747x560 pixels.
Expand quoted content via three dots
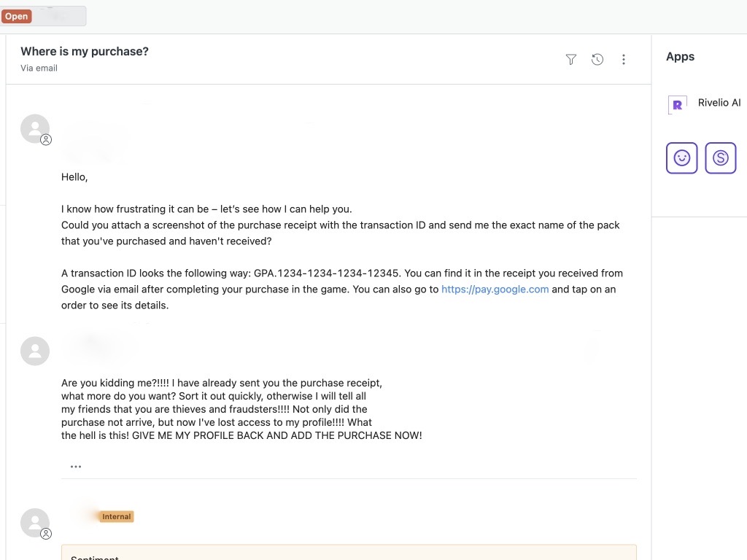76,467
